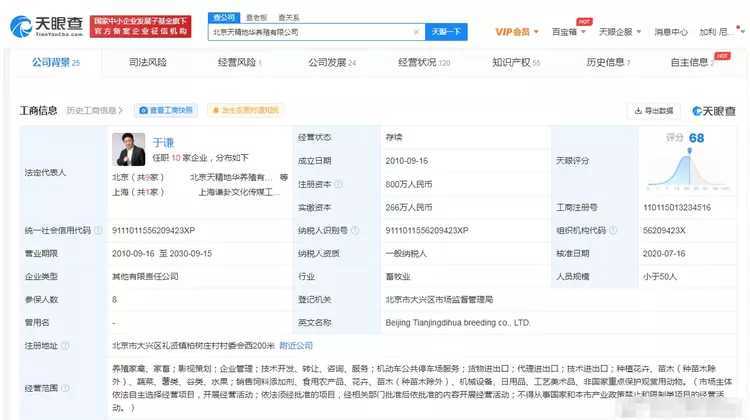Click the 人员规模 value 小于50人
This screenshot has height=420, width=750.
[x=660, y=276]
